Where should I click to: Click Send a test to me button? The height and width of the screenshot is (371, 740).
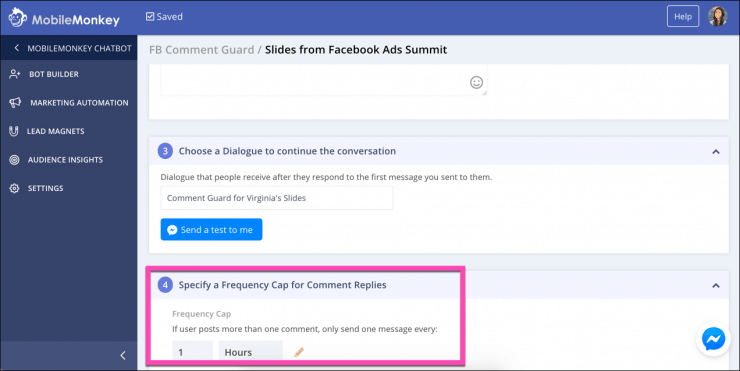click(x=211, y=229)
